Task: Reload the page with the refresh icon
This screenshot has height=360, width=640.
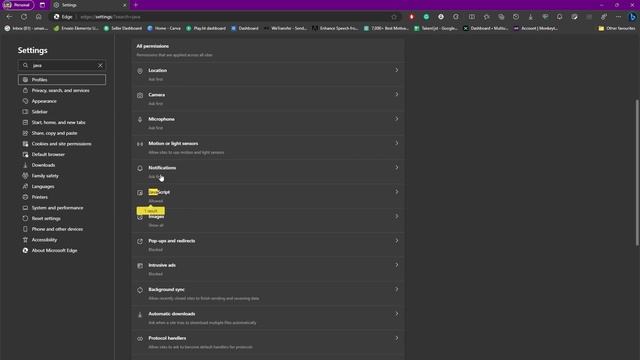Action: click(x=24, y=17)
